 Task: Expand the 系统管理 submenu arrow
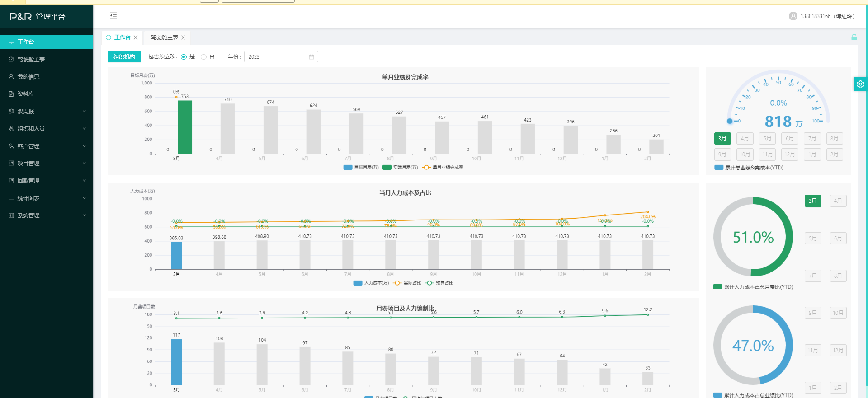pyautogui.click(x=84, y=215)
